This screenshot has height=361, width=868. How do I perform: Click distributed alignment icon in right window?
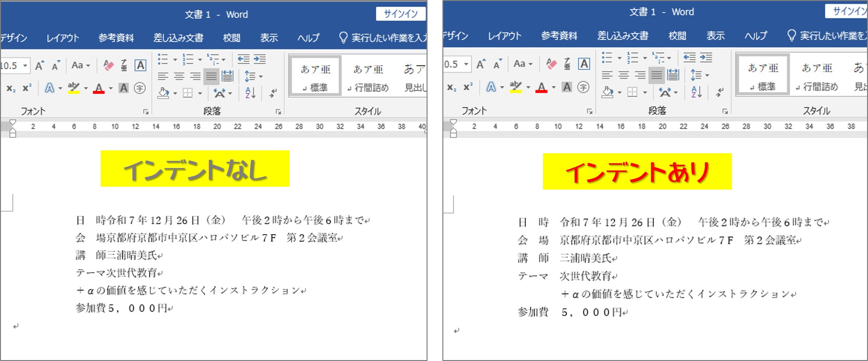673,75
